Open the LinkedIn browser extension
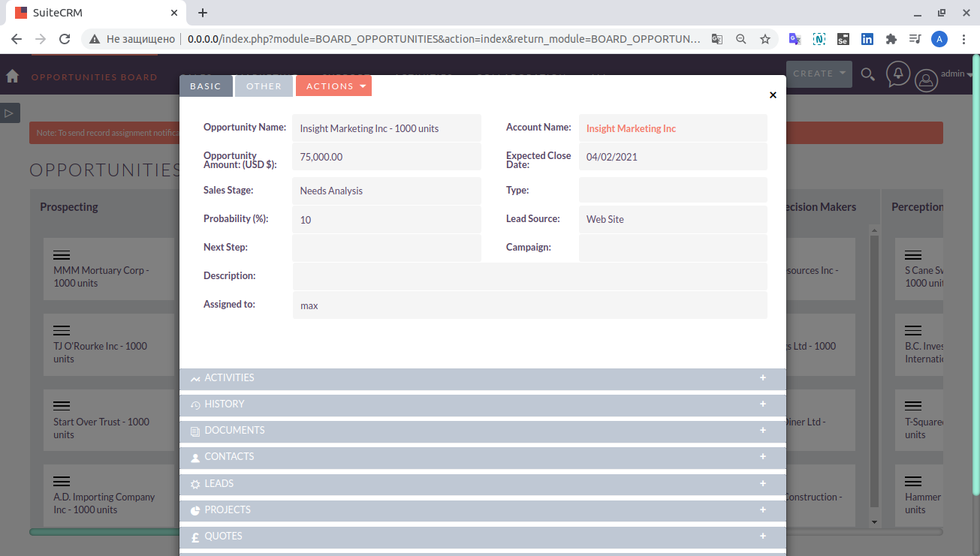The image size is (980, 556). pos(867,39)
